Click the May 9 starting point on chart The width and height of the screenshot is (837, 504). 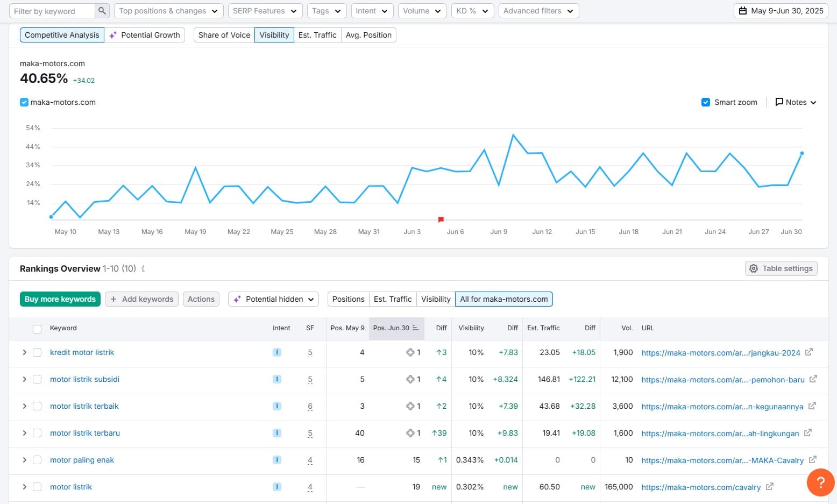coord(51,217)
